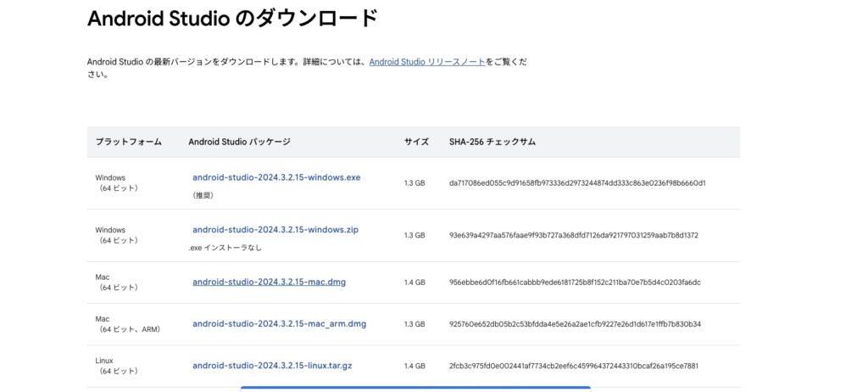This screenshot has width=868, height=392.
Task: Download android-studio-2024.3.2.15-mac_arm.dmg
Action: pos(279,323)
